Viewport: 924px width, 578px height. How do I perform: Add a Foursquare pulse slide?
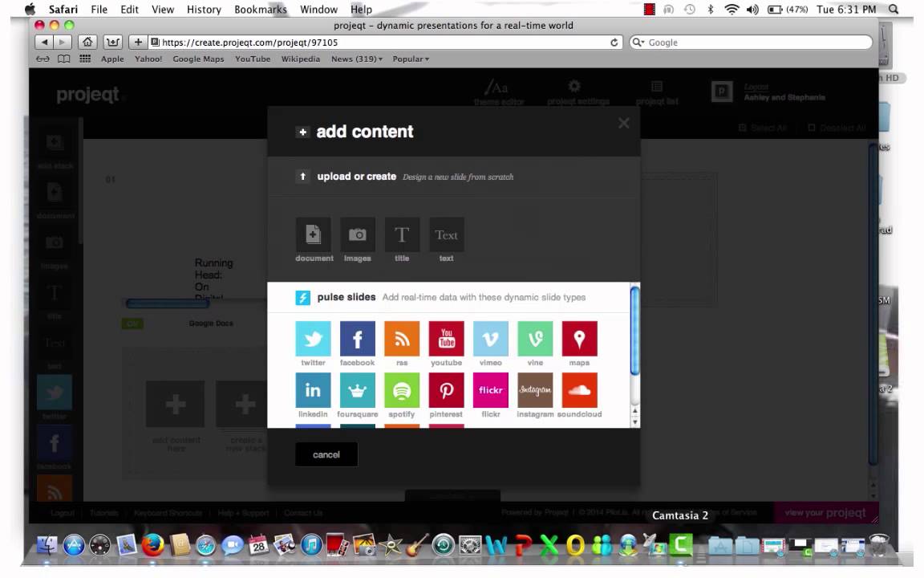click(x=357, y=390)
